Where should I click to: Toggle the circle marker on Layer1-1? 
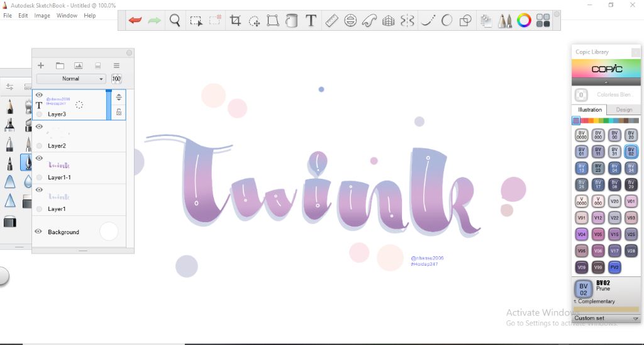pos(39,178)
